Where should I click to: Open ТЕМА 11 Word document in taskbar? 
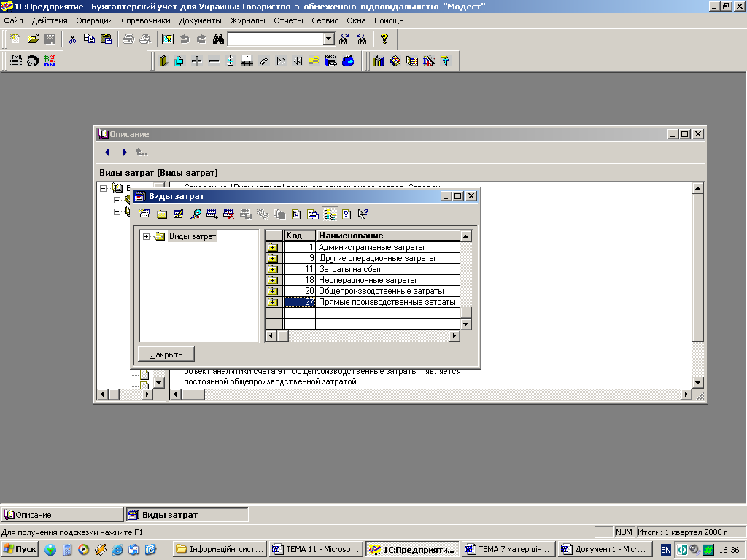point(317,549)
